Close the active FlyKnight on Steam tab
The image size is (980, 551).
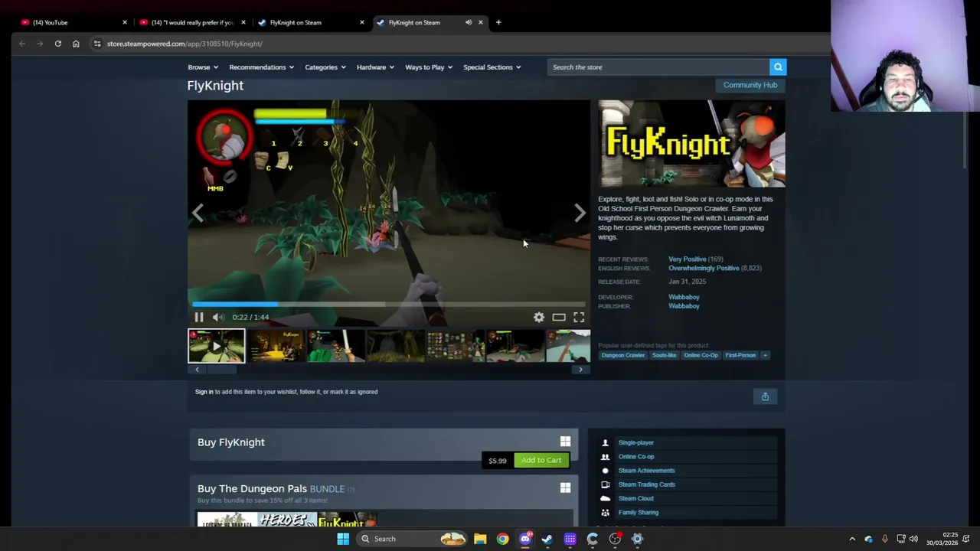pos(481,22)
